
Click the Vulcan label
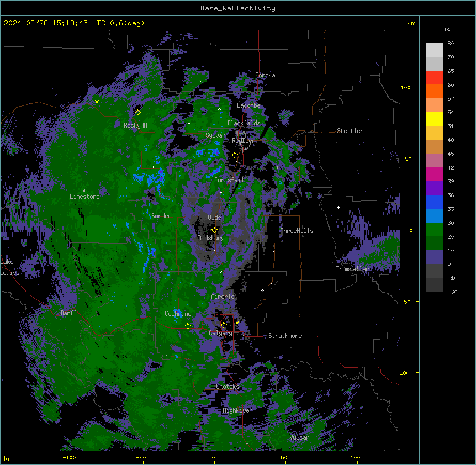[x=299, y=437]
